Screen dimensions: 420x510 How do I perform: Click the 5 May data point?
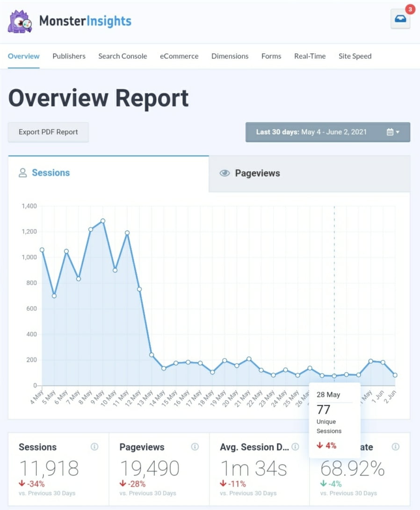click(x=54, y=296)
